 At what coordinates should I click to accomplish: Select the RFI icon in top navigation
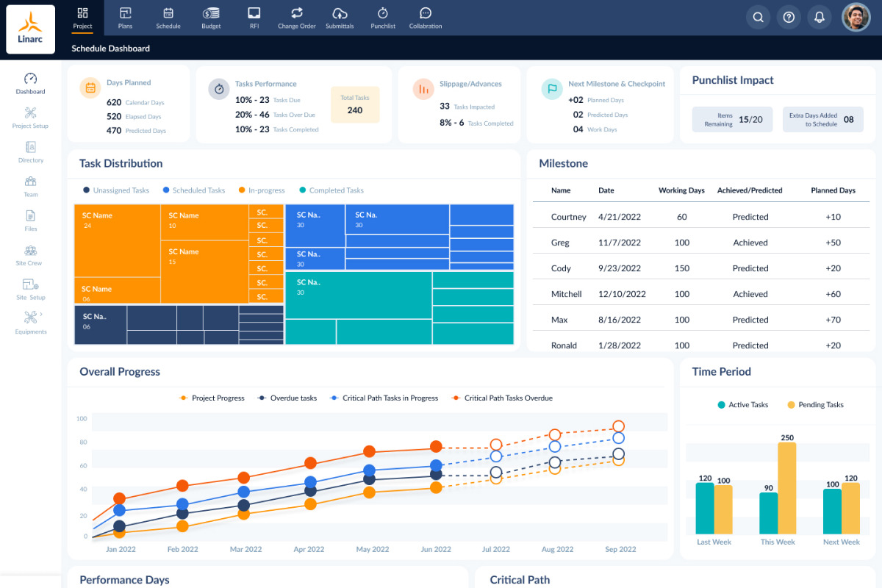254,18
